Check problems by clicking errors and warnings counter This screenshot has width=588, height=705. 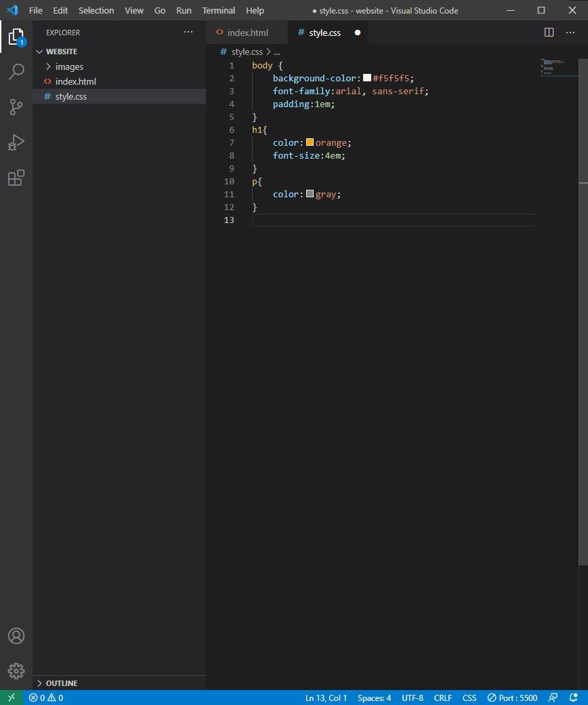[46, 698]
